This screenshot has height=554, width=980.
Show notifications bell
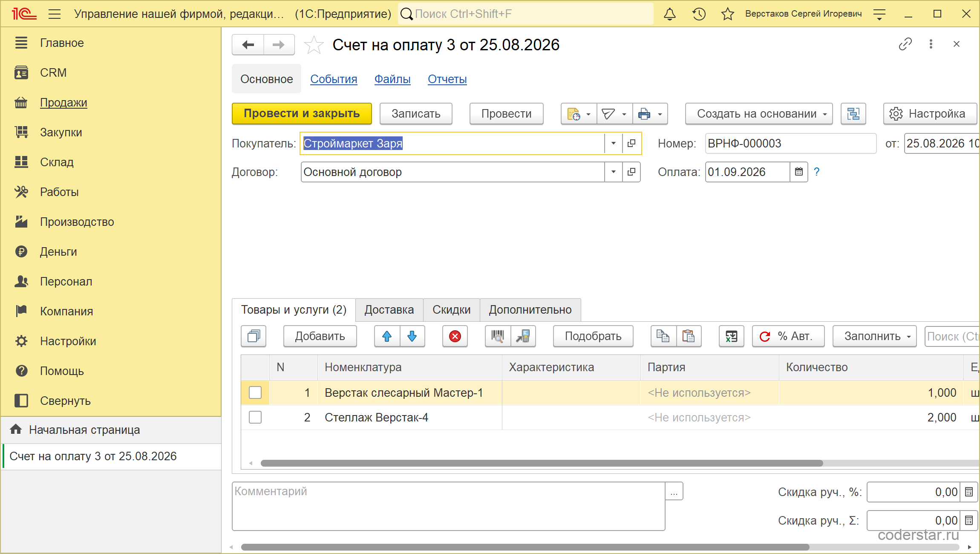[x=670, y=14]
